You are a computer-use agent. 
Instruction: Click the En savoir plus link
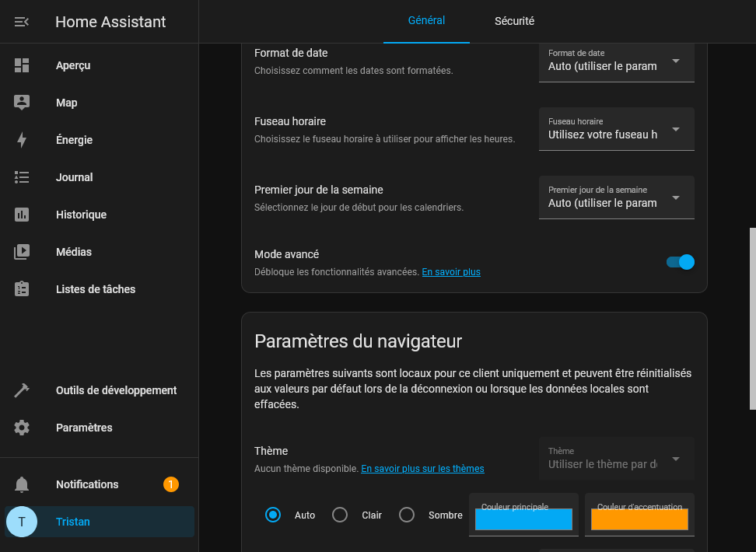tap(451, 272)
